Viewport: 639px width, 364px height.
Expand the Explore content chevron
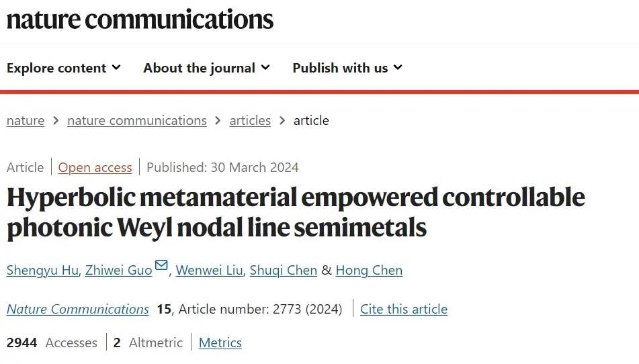point(116,67)
